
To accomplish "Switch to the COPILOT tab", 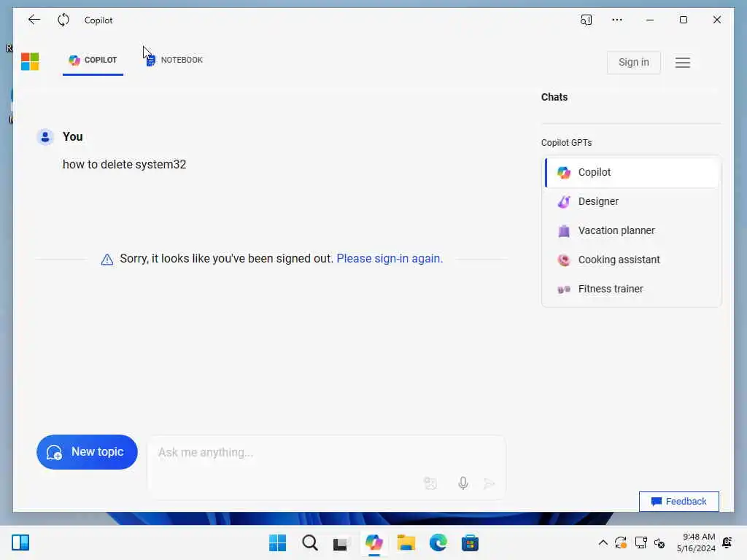I will point(93,60).
